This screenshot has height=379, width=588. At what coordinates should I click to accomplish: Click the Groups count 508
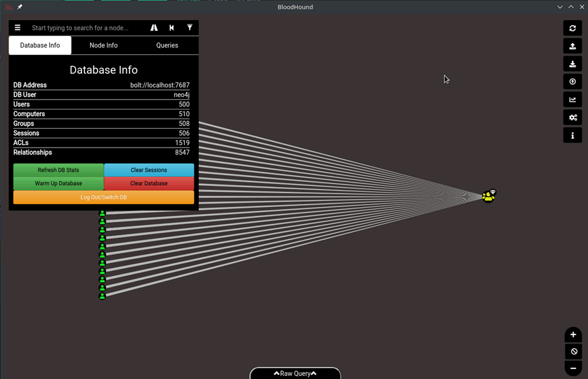184,124
